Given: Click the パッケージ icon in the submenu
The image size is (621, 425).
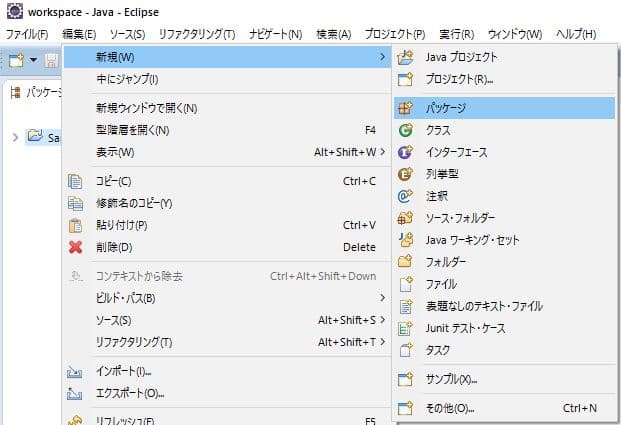Looking at the screenshot, I should [x=405, y=108].
